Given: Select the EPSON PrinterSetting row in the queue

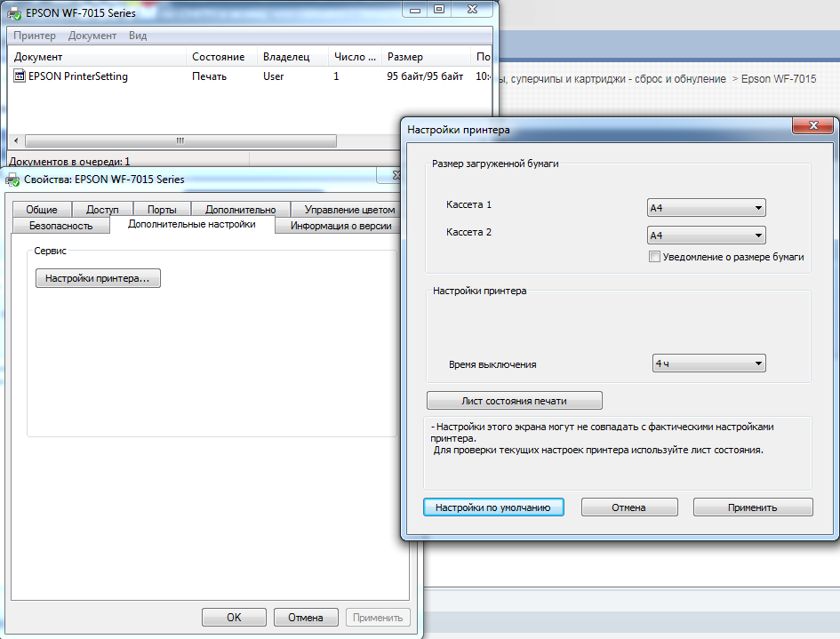Looking at the screenshot, I should (x=250, y=76).
